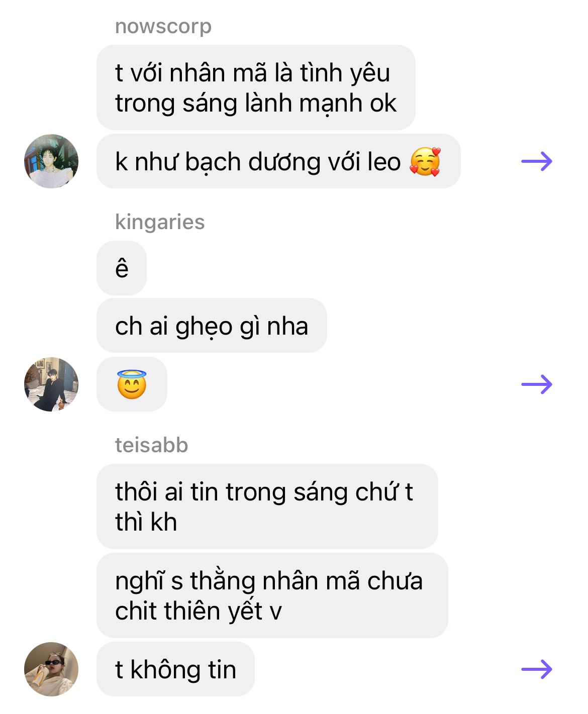Tap the 'thôi ai tin trong sáng' message
The image size is (588, 714).
267,506
